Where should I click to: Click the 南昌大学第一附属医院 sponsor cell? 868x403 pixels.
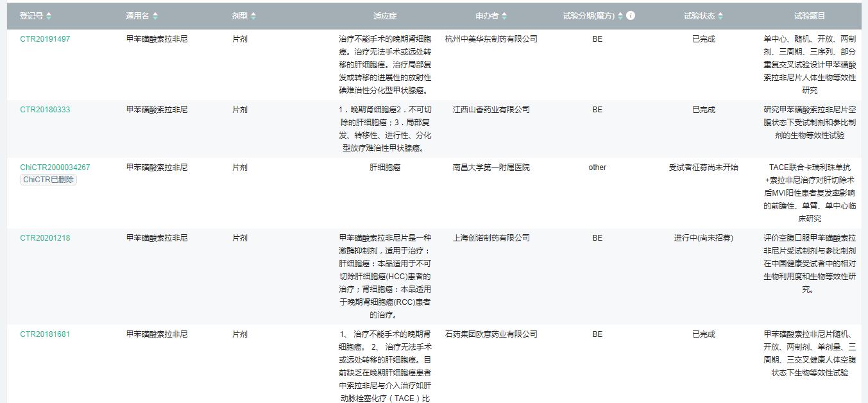(491, 167)
